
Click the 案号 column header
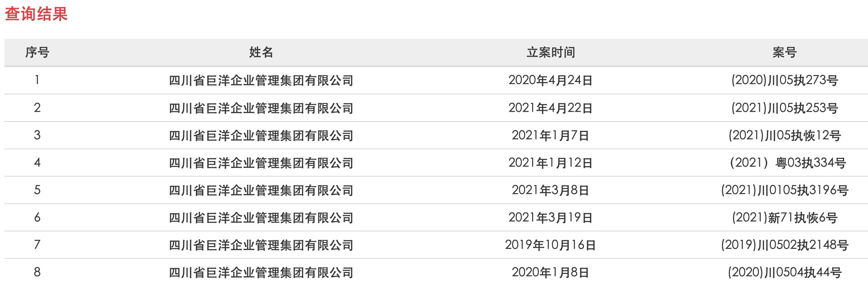[784, 53]
